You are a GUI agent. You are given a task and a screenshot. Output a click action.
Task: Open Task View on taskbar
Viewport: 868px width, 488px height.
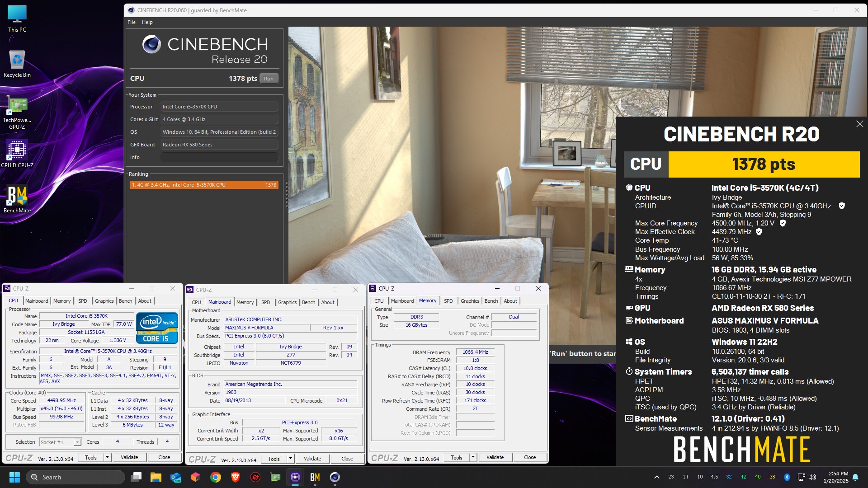tap(136, 477)
